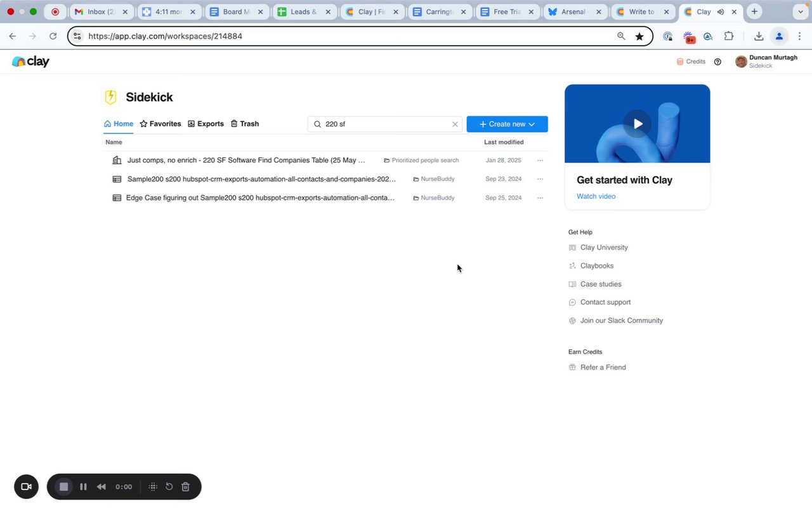Open the Create new dropdown
Image resolution: width=812 pixels, height=508 pixels.
click(507, 124)
